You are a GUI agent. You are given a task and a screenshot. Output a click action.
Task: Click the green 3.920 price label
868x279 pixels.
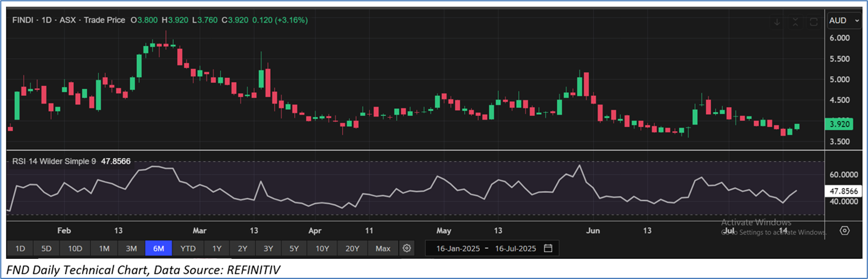(x=842, y=124)
